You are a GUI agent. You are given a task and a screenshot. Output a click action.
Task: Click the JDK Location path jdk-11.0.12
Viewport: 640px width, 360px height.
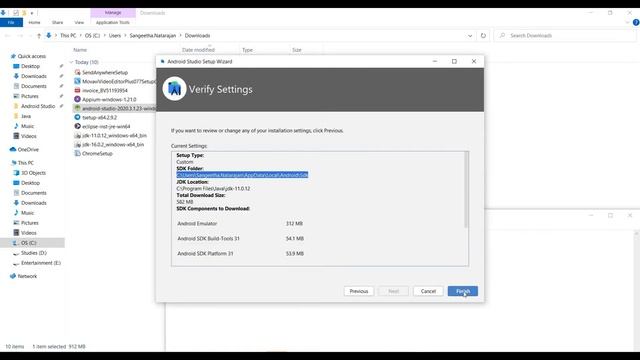pyautogui.click(x=213, y=189)
